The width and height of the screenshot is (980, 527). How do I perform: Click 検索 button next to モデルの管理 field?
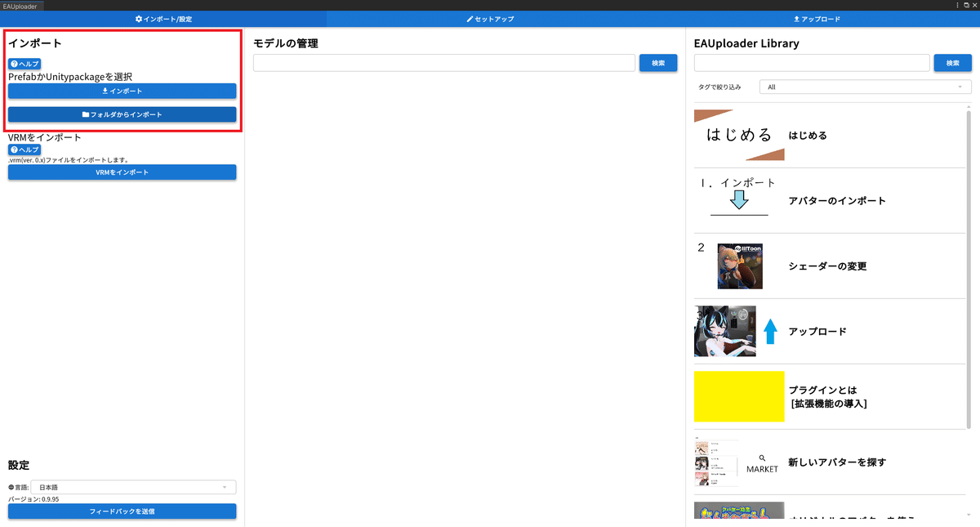658,63
